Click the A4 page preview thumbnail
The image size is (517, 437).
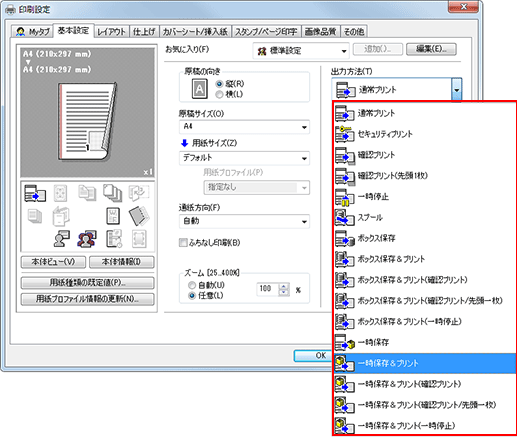coord(87,121)
